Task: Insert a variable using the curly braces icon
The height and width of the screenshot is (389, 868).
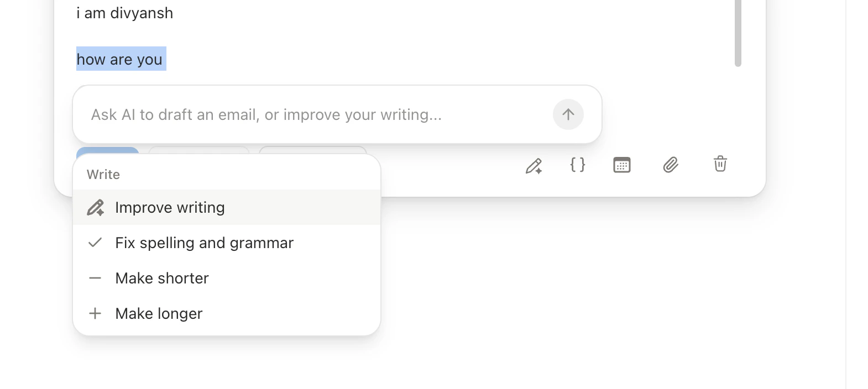Action: tap(577, 165)
